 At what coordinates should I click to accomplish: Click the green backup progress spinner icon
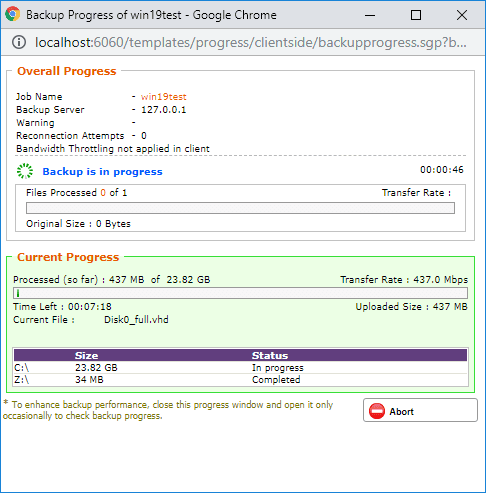coord(25,171)
